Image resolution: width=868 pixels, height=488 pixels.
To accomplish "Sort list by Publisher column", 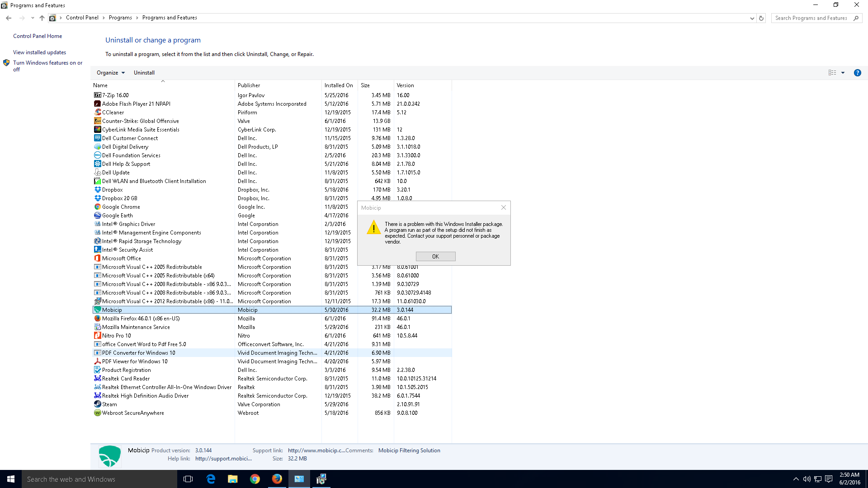I will point(278,85).
